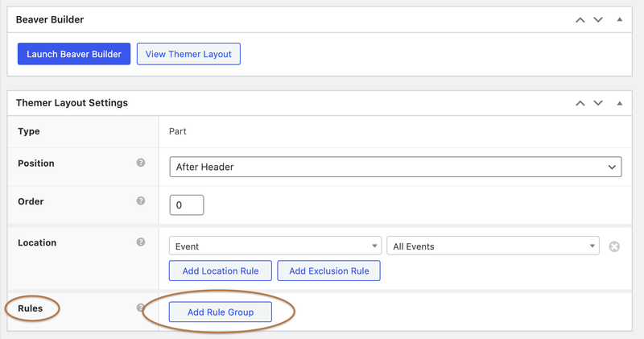Open the Position dropdown showing After Header
The image size is (644, 339).
[395, 167]
